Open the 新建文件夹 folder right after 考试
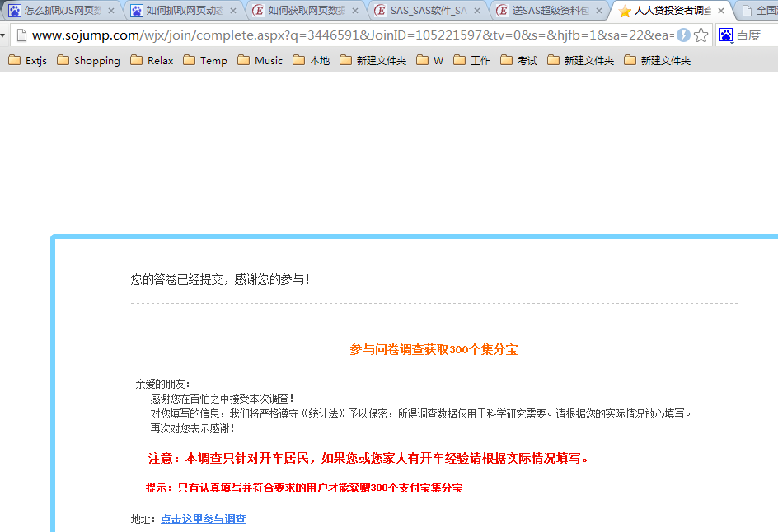The width and height of the screenshot is (778, 532). click(581, 60)
